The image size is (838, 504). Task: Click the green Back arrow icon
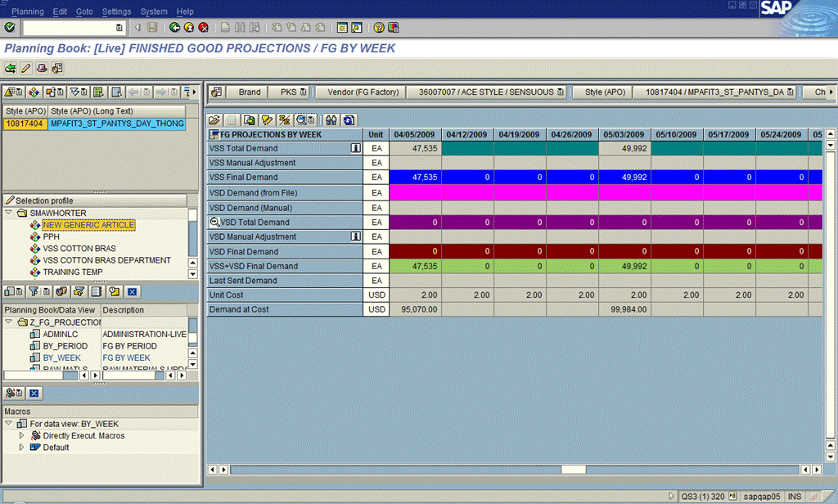(174, 27)
